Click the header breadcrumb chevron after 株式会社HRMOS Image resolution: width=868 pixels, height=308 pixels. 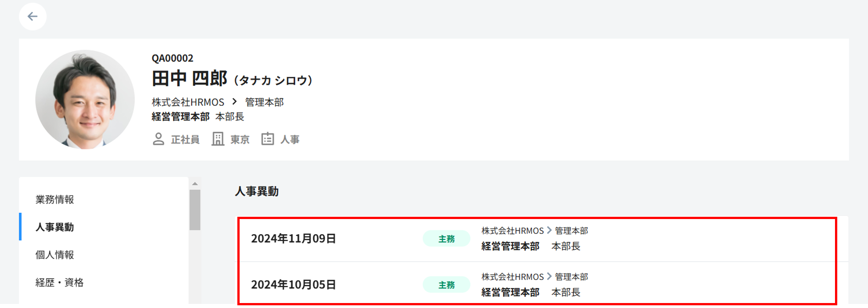(x=234, y=102)
